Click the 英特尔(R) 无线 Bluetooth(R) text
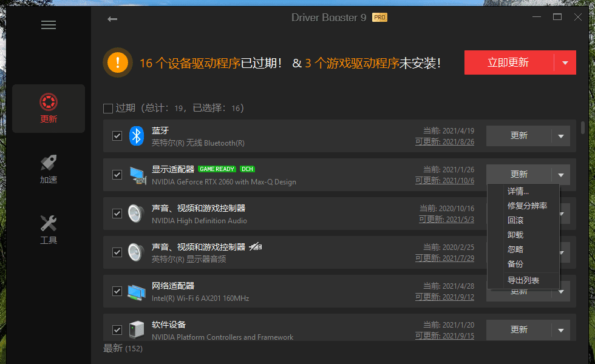The image size is (595, 364). pyautogui.click(x=198, y=143)
